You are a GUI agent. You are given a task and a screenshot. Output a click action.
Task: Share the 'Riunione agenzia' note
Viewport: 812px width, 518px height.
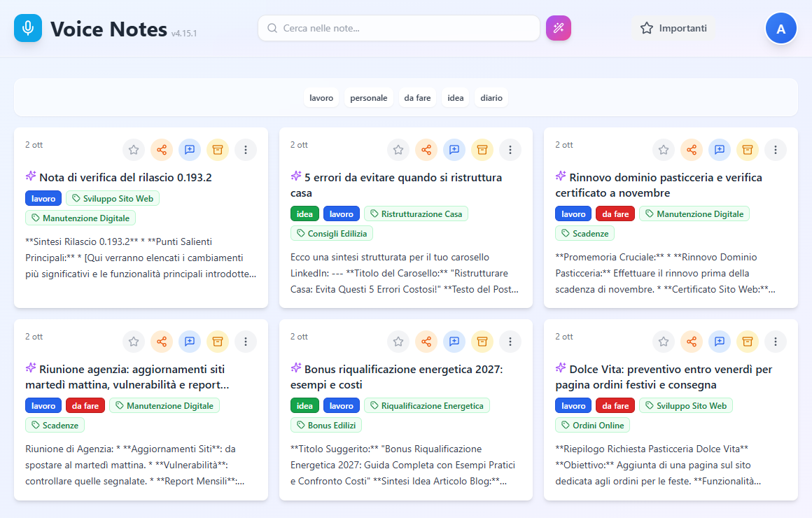(x=162, y=342)
